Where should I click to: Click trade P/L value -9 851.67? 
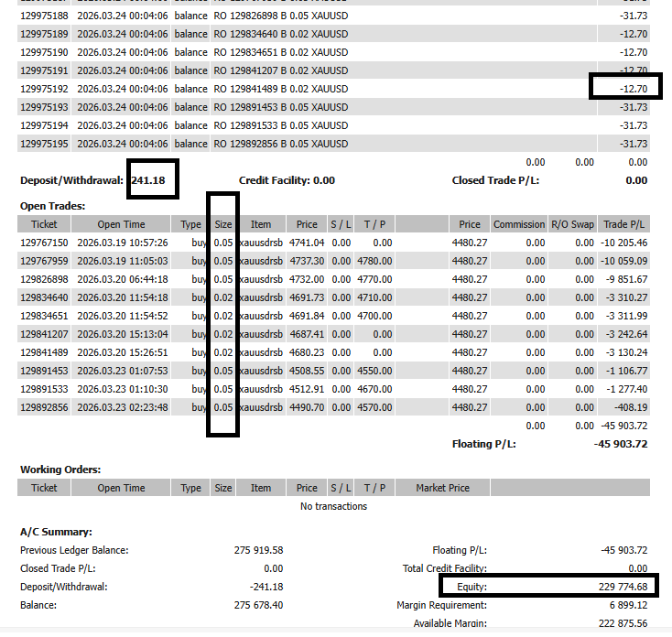pos(626,279)
